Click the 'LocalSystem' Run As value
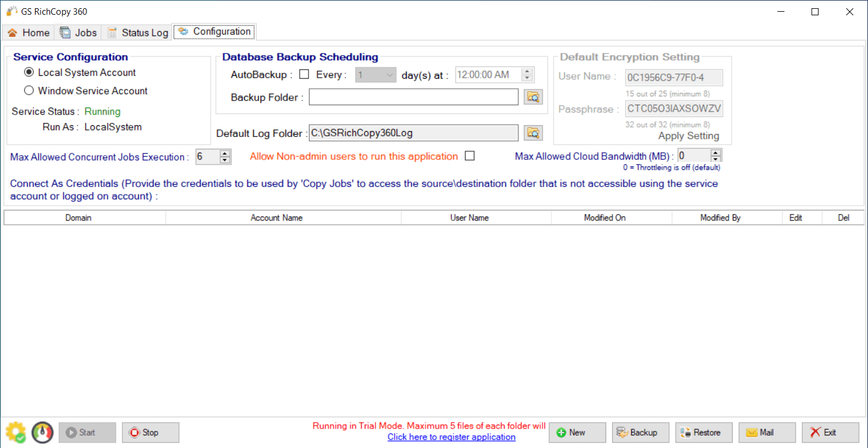This screenshot has height=448, width=868. pos(113,127)
